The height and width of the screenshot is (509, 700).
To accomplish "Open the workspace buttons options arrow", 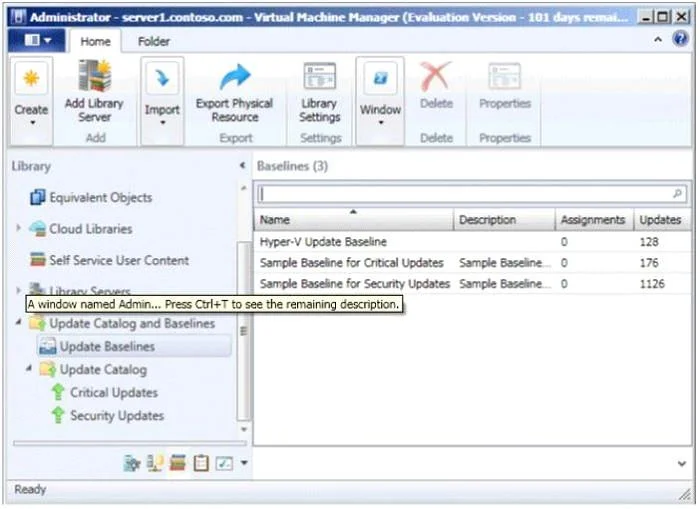I will tap(244, 463).
